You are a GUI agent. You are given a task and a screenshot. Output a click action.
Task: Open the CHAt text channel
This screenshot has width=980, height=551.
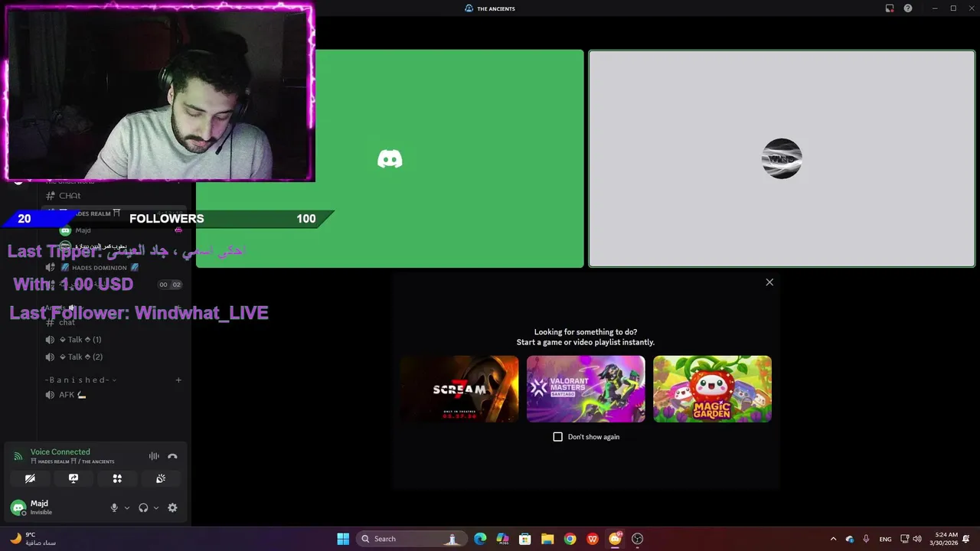[113, 196]
